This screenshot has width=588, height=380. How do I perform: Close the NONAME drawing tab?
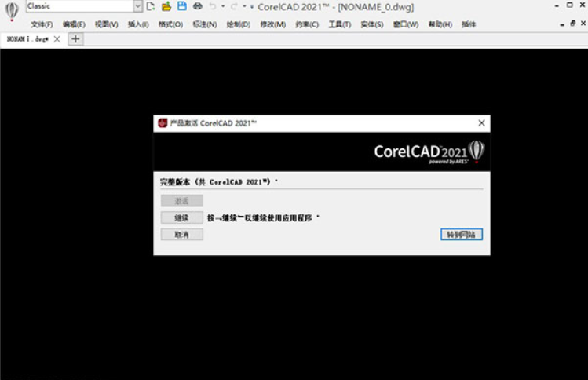tap(57, 39)
